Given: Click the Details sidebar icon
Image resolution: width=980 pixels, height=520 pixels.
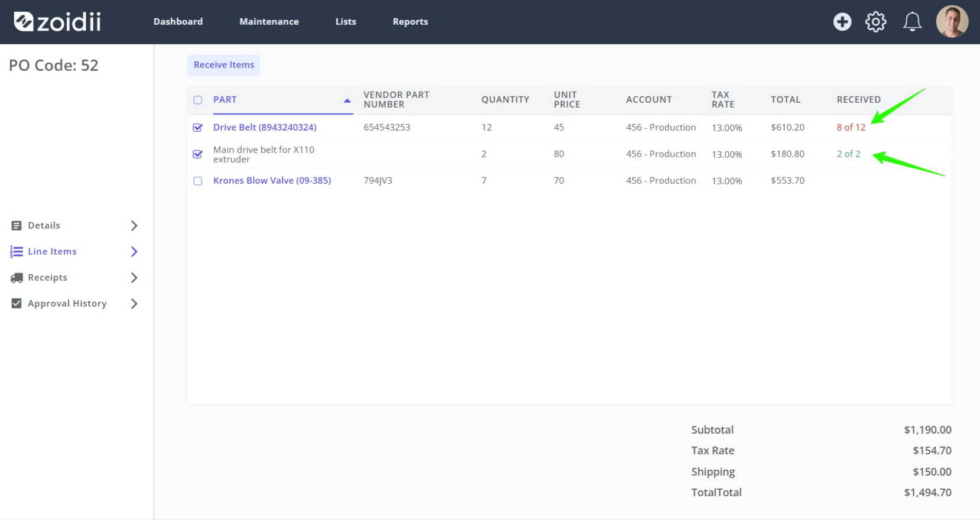Looking at the screenshot, I should pyautogui.click(x=17, y=226).
